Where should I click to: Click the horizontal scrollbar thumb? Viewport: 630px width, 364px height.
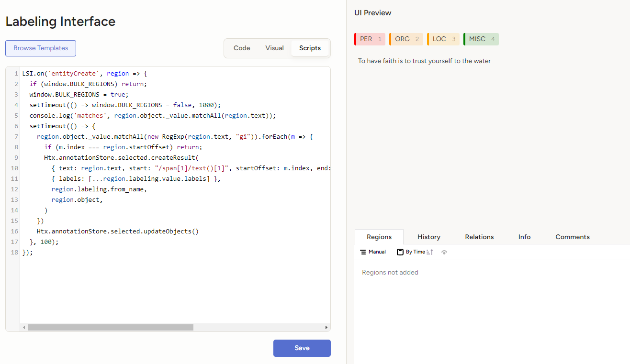(110, 327)
